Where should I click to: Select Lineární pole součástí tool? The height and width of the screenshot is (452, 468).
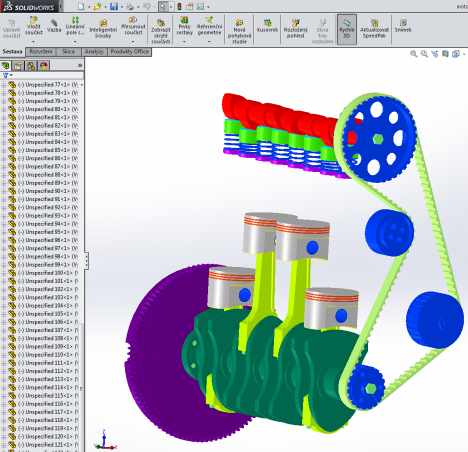click(x=75, y=26)
